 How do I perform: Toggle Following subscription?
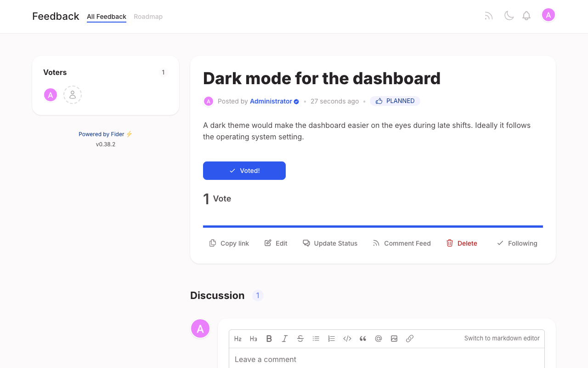point(517,243)
